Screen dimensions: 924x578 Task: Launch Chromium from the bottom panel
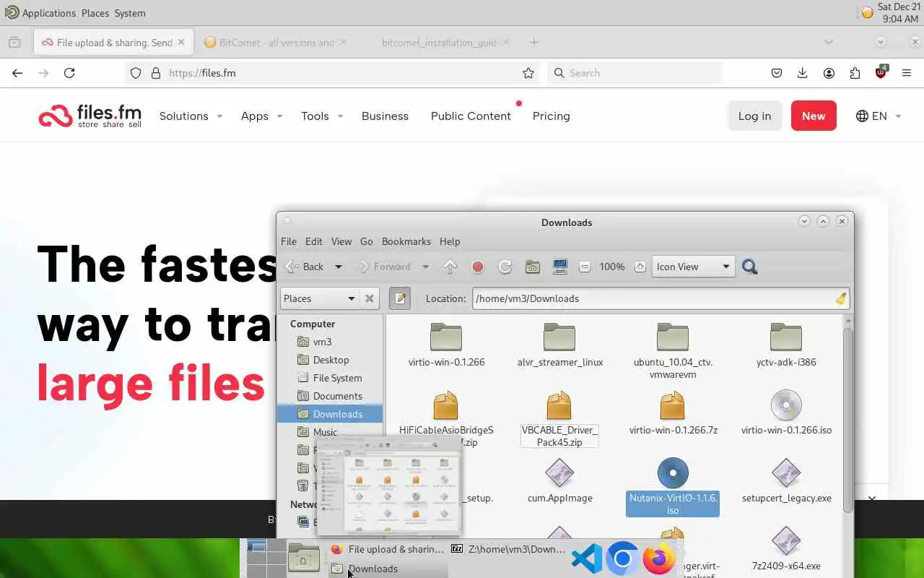[622, 558]
